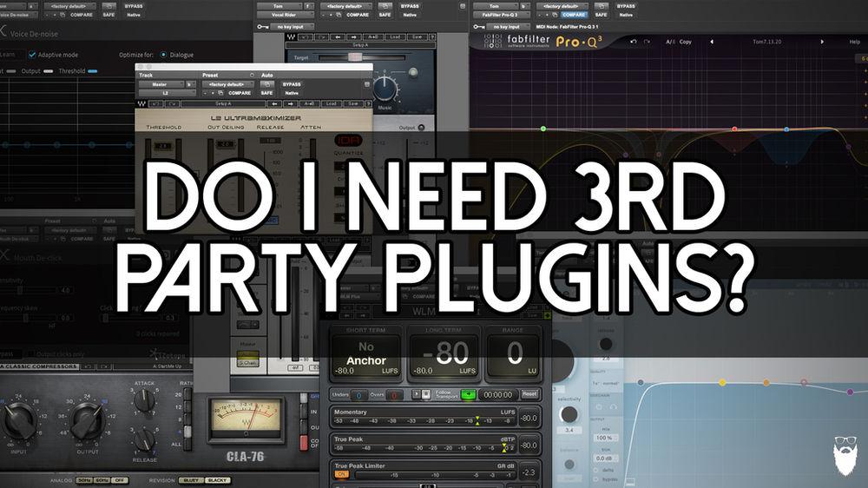Toggle A/B state in FabFilter Pro-Q 3

click(x=670, y=42)
